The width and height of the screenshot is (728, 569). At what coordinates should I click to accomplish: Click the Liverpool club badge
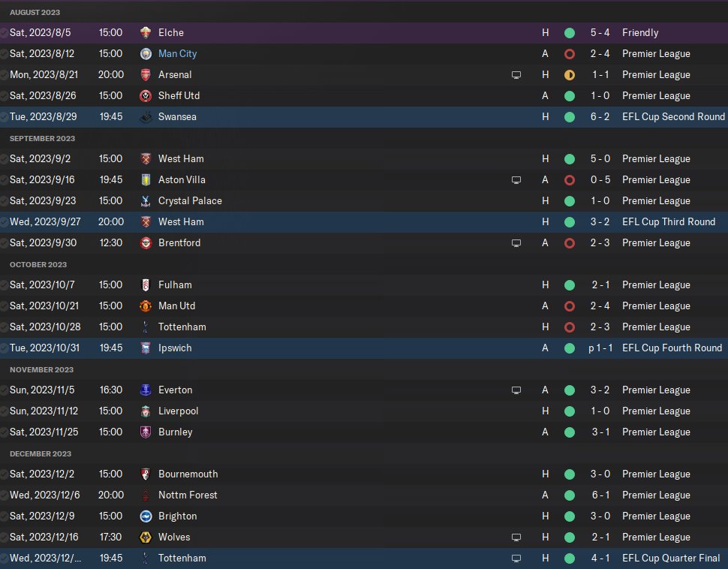click(x=146, y=411)
